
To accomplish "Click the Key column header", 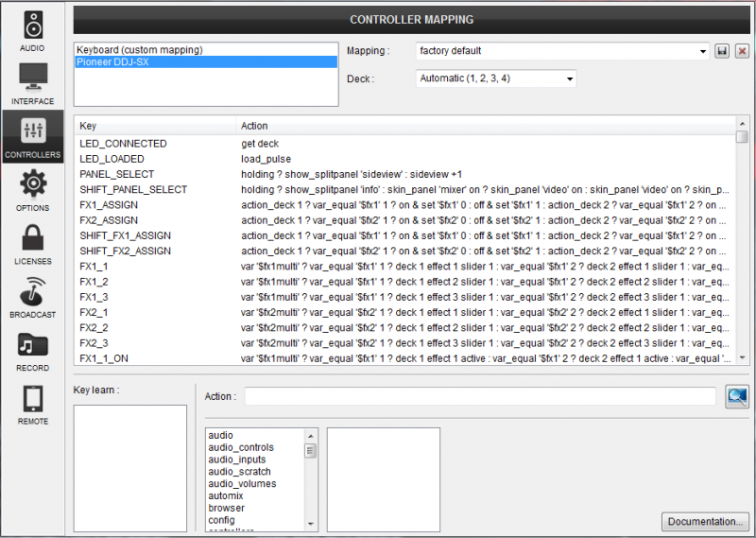I will (155, 126).
